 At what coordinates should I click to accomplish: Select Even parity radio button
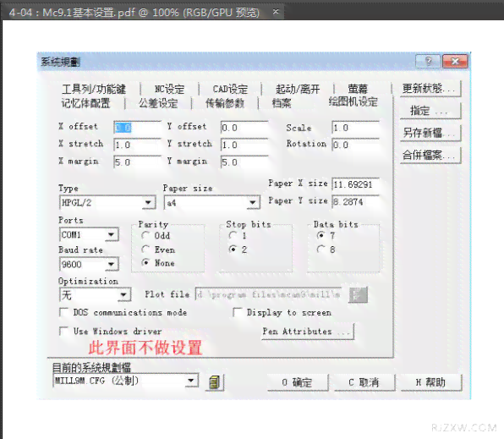click(145, 250)
